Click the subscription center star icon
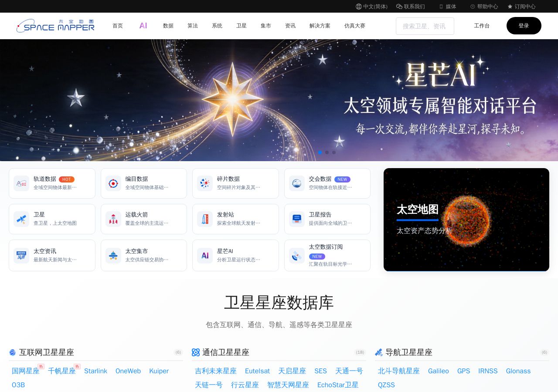Screen dimensions: 558x392 (510, 7)
